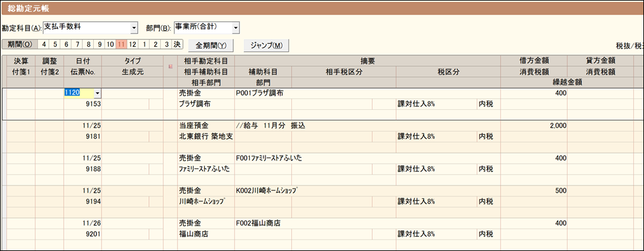Click the summary F002福山商店
Screen dimensions: 644x251
259,223
